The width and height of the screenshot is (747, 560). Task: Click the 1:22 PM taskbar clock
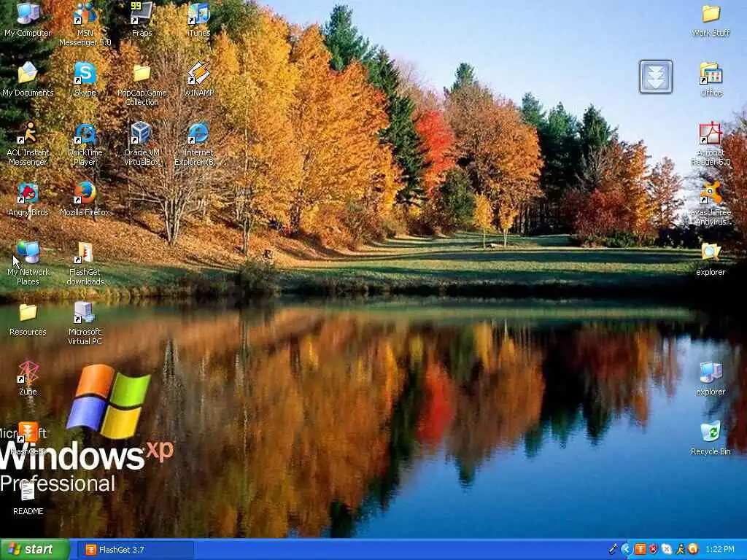(x=720, y=550)
